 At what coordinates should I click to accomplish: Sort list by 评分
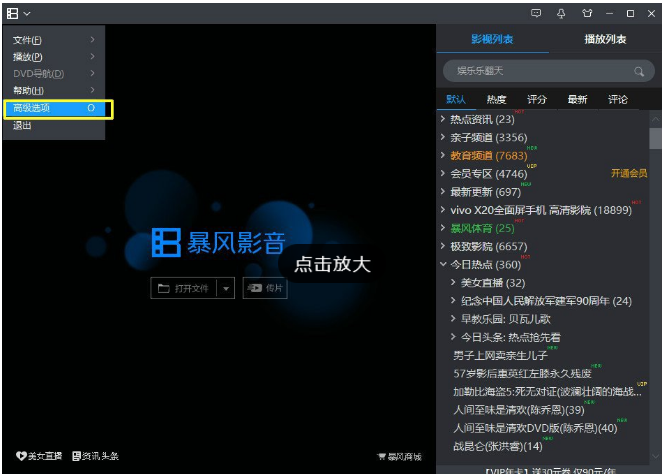pos(537,100)
